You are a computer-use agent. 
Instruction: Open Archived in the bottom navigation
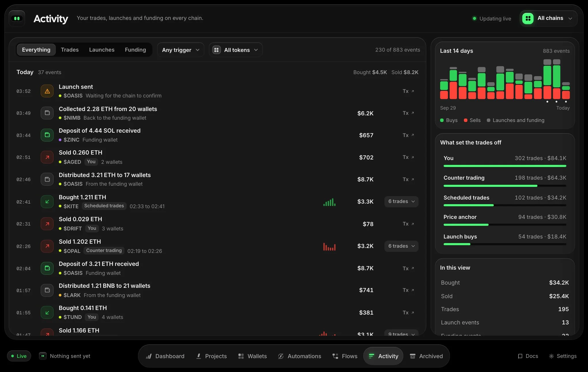(x=426, y=356)
